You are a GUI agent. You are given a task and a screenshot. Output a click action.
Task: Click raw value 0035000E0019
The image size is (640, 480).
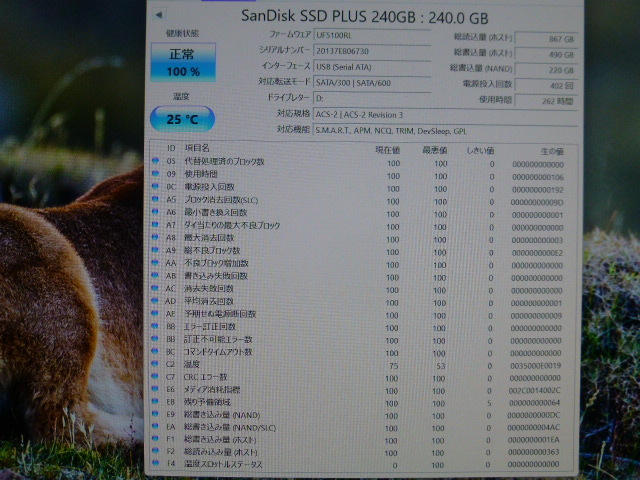pyautogui.click(x=536, y=366)
